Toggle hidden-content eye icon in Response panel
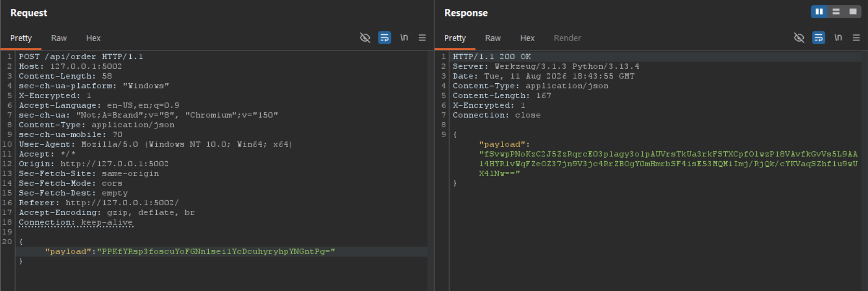The height and width of the screenshot is (291, 868). click(x=799, y=37)
